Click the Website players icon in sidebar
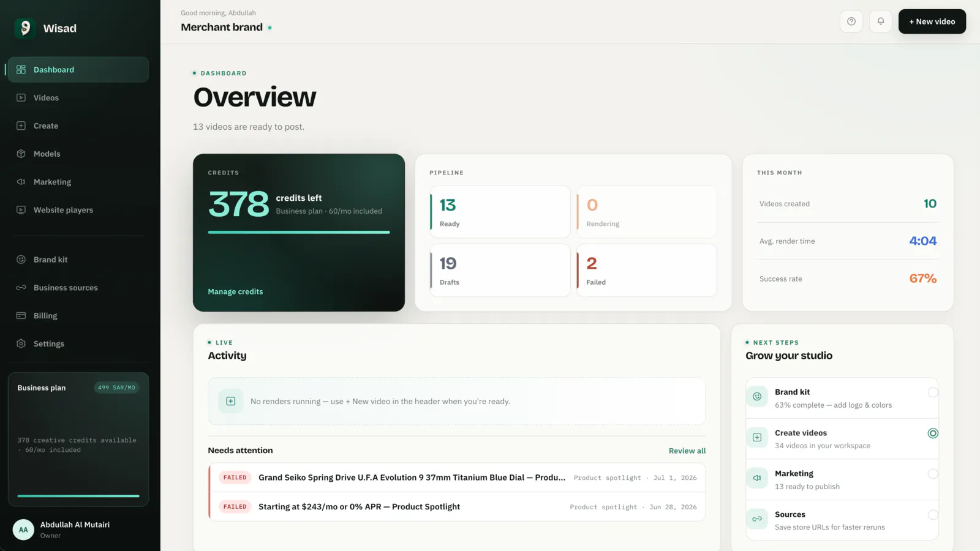 (21, 210)
